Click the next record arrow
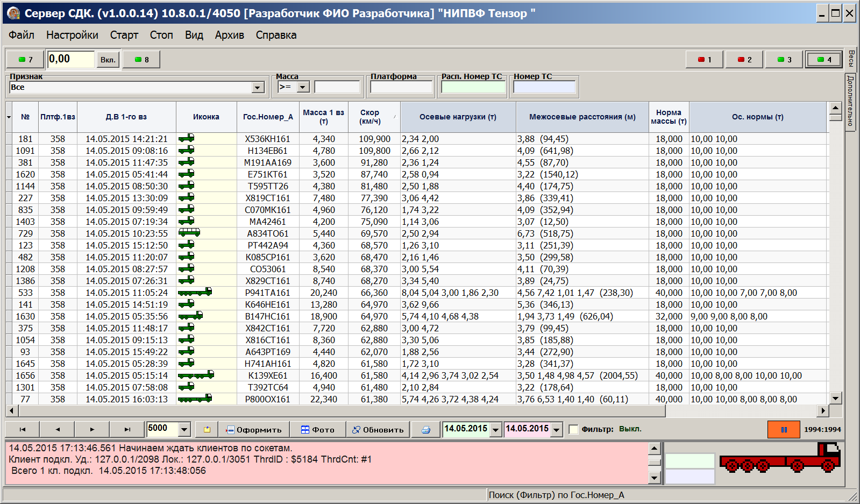Screen dimensions: 860x504 pos(92,430)
